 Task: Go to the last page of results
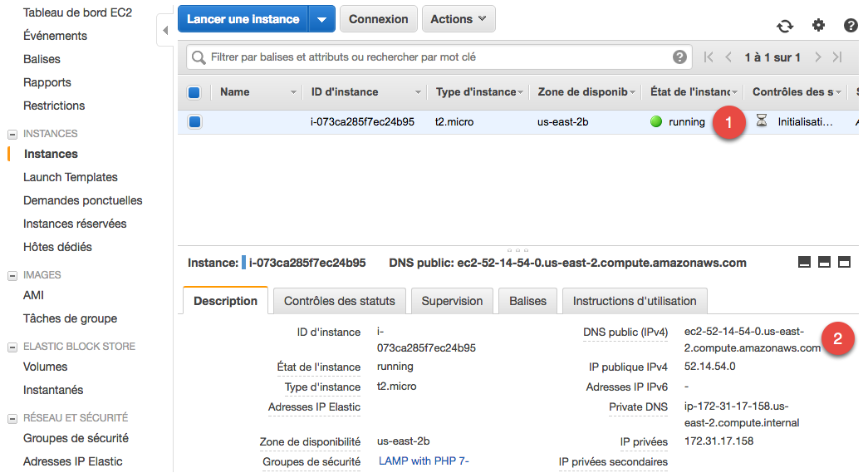pos(837,57)
